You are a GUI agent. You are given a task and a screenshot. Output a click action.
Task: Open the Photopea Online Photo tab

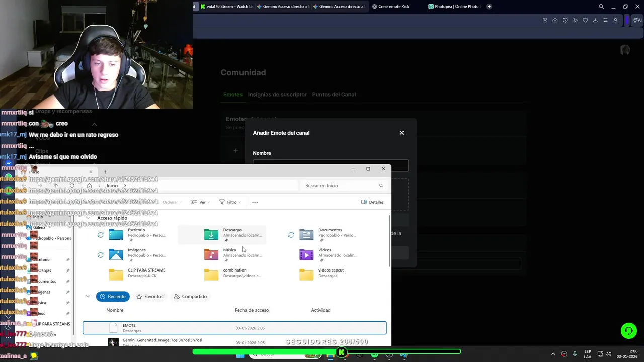tap(455, 7)
